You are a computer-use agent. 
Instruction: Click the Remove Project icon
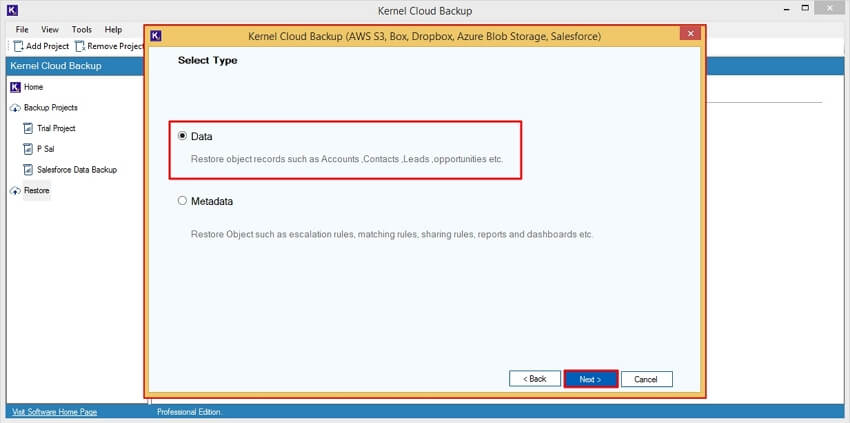(80, 46)
